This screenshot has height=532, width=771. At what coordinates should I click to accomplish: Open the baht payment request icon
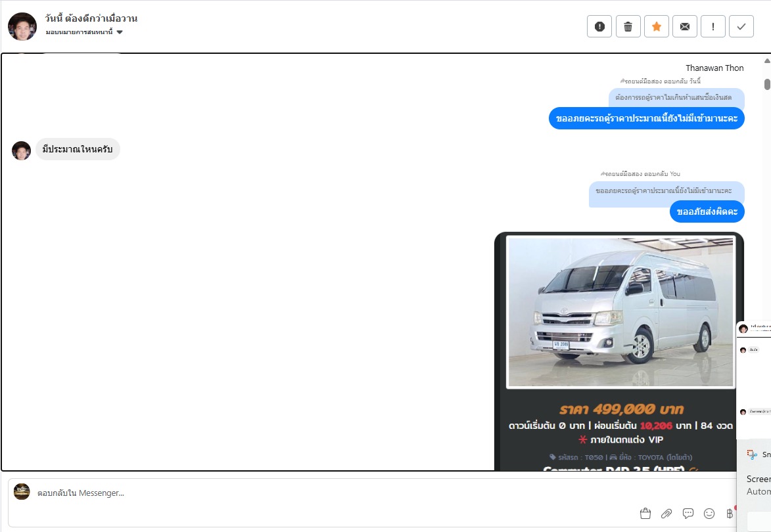pos(730,514)
